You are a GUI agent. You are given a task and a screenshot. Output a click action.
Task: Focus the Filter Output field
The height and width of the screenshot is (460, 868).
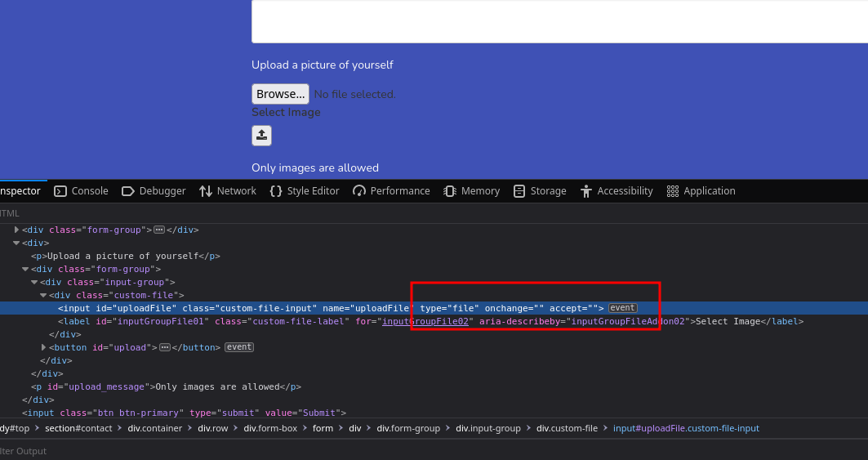point(434,451)
